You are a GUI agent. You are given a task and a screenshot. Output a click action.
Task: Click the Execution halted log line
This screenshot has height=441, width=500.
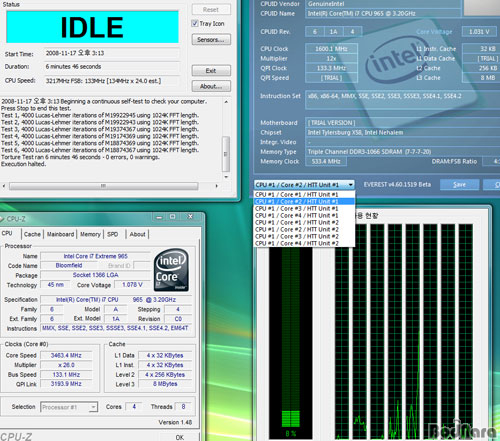pos(23,164)
